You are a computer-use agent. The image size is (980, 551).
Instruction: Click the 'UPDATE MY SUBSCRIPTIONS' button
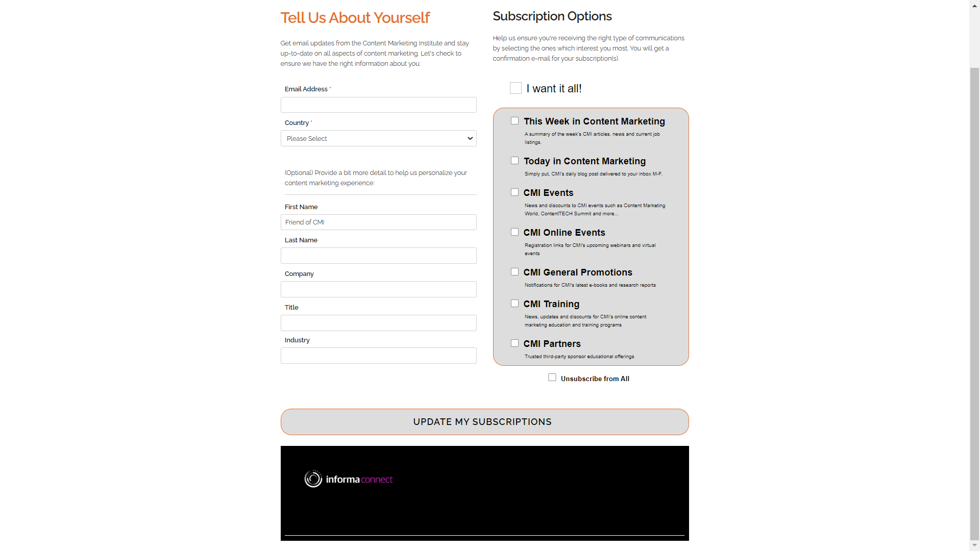tap(483, 421)
